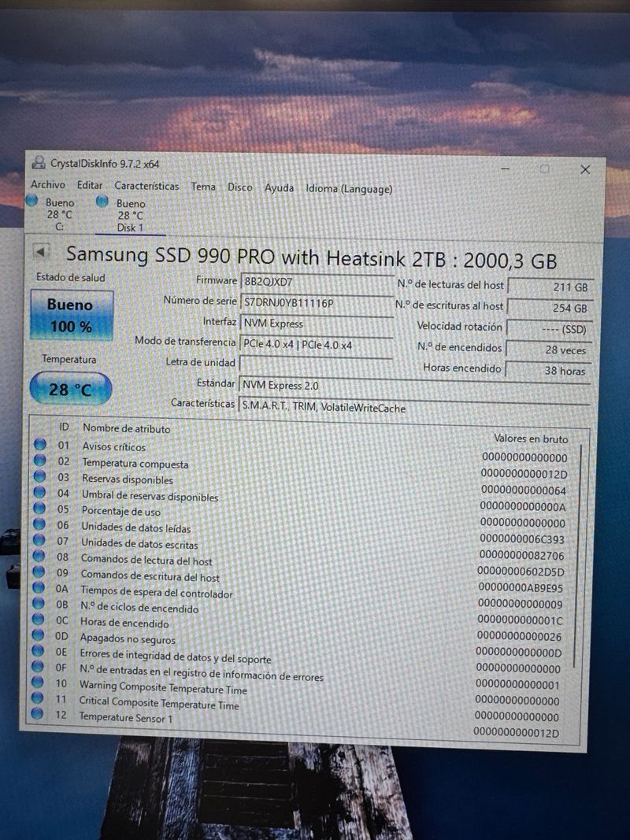The image size is (630, 840).
Task: Click the status circle for Reservas disponibles
Action: (x=39, y=476)
